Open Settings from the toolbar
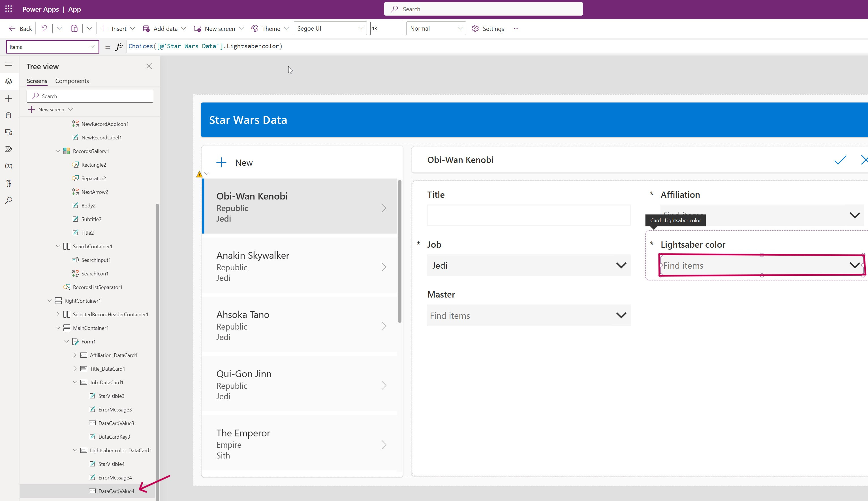This screenshot has height=501, width=868. [x=488, y=29]
